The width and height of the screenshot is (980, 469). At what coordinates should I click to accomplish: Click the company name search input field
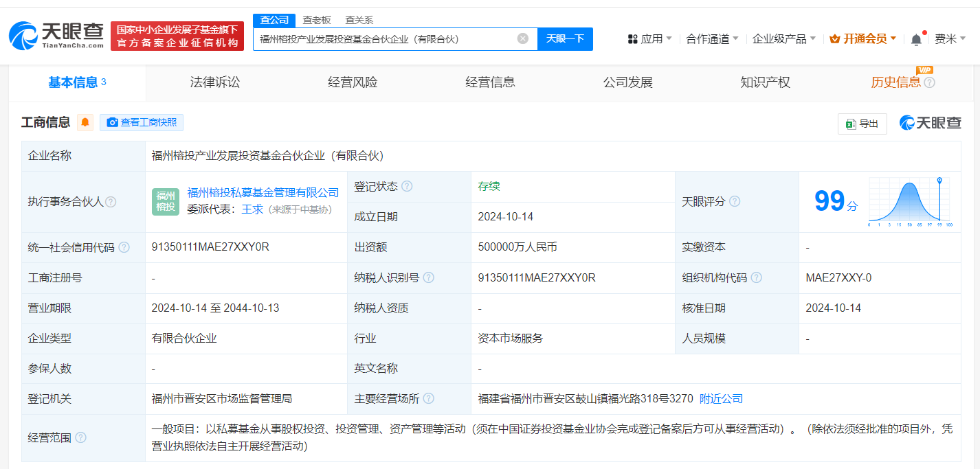tap(385, 39)
